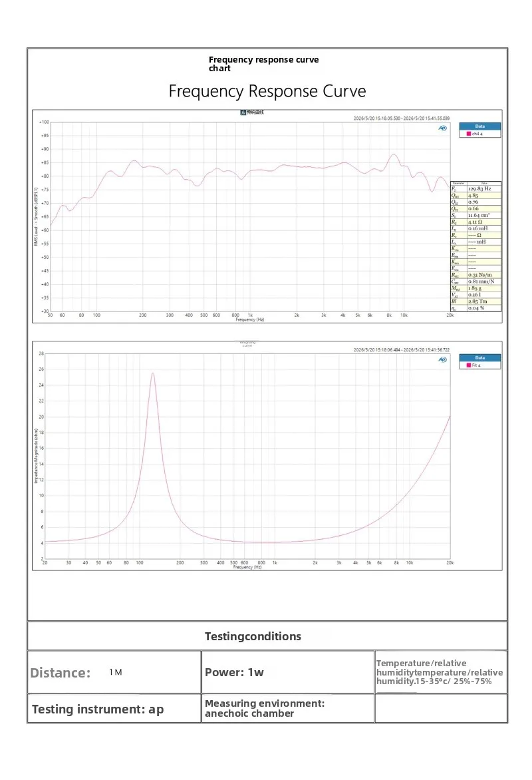Click the Testing instrument: ap cell
Screen dimensions: 532x780
[114, 708]
